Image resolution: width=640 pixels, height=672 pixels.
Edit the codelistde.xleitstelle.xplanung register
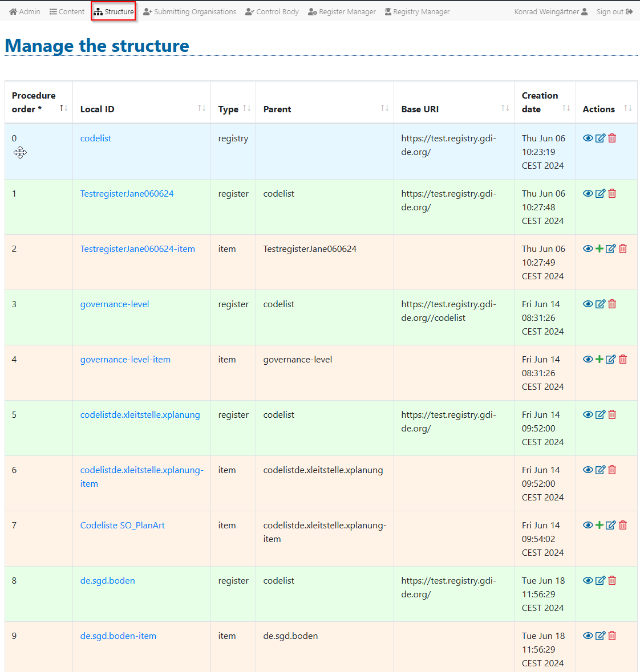click(x=600, y=415)
